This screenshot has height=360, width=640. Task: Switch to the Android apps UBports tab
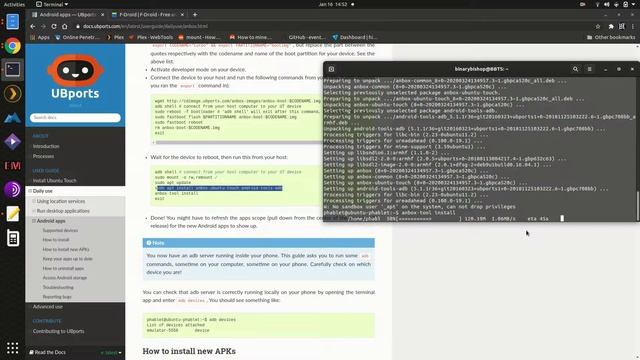[x=68, y=15]
